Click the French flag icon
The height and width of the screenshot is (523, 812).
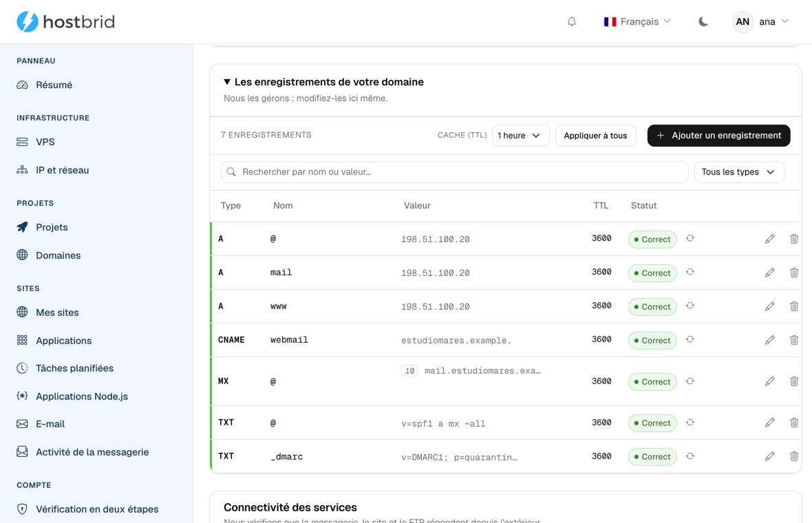(610, 22)
